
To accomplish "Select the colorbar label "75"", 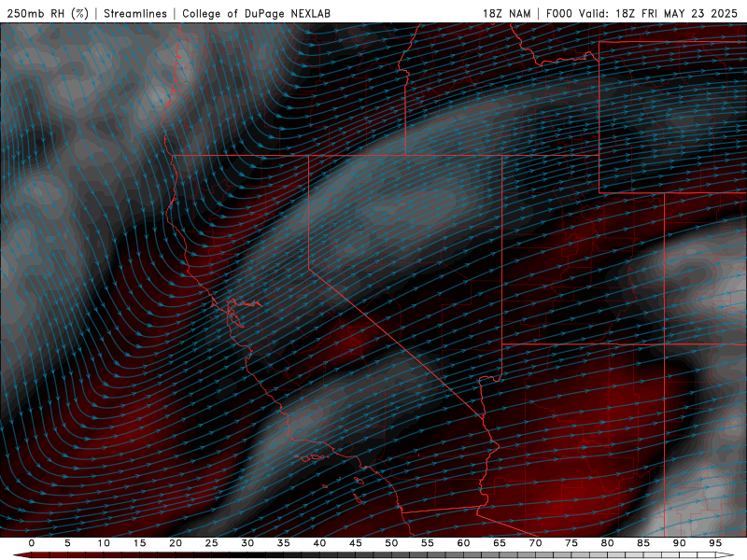I will [x=571, y=543].
